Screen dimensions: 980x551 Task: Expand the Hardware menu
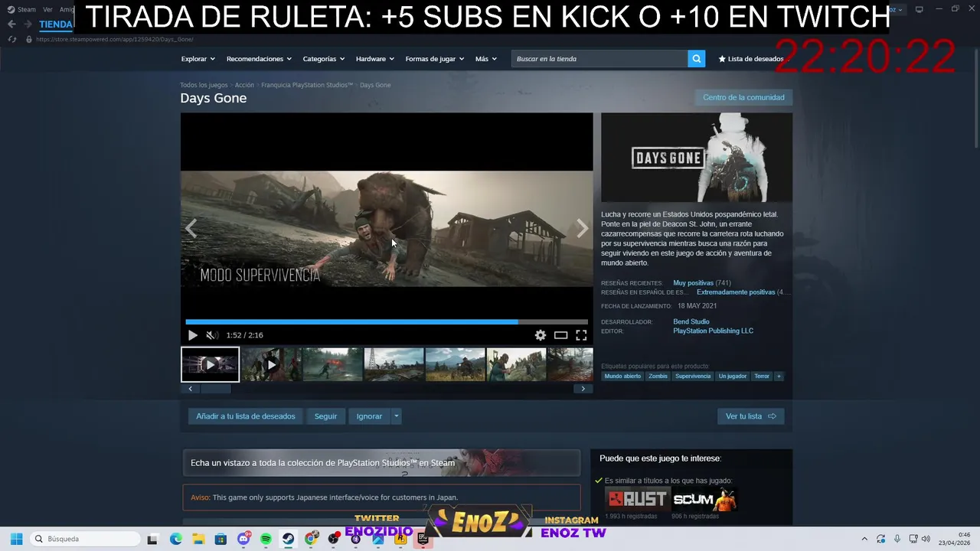coord(375,59)
